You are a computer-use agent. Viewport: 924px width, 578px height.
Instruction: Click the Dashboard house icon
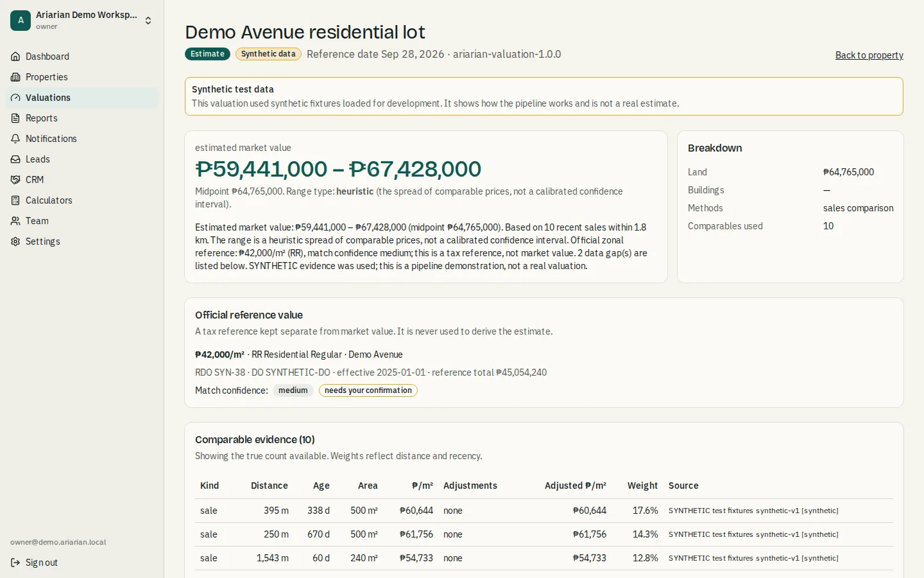coord(15,57)
